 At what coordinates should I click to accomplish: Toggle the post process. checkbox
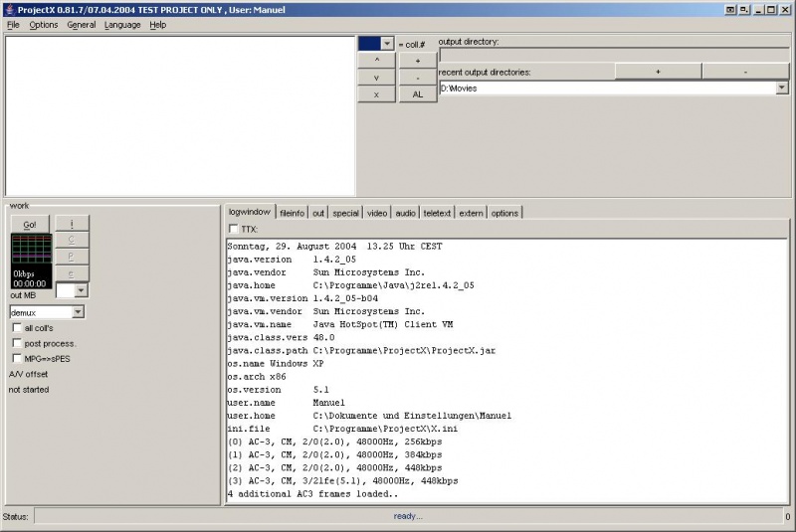pos(17,343)
